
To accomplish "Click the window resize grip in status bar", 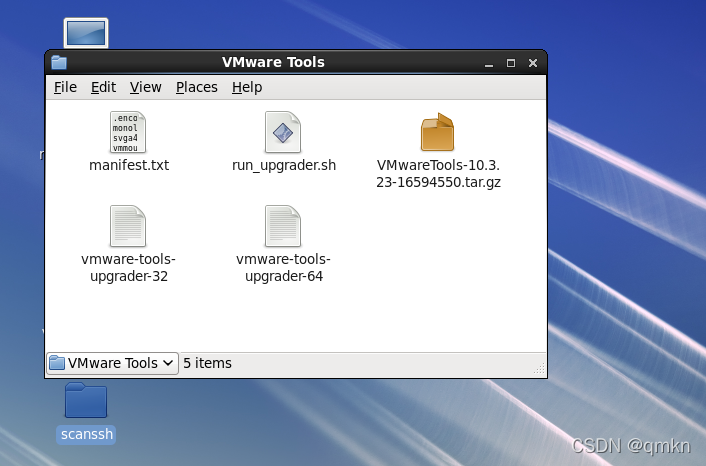I will tap(539, 369).
